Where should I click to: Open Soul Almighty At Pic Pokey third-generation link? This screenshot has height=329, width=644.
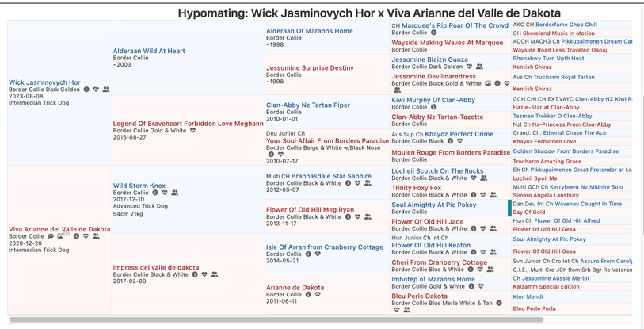(x=434, y=205)
